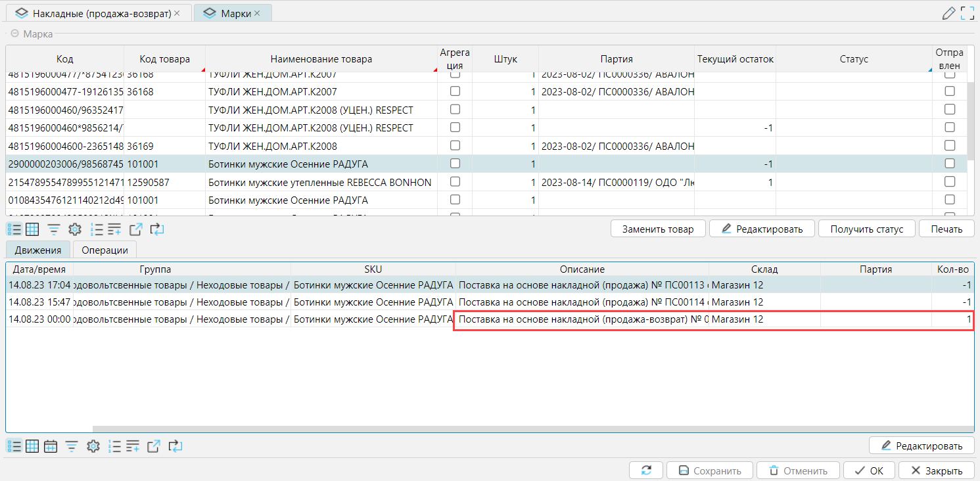Viewport: 980px width, 481px height.
Task: Open filter in the Марка grid toolbar
Action: (x=53, y=229)
